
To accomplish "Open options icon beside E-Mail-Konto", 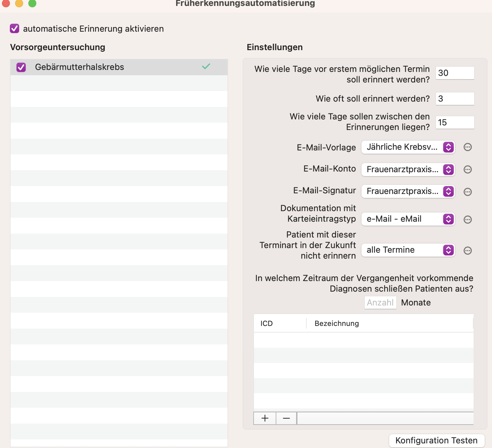I will [468, 170].
